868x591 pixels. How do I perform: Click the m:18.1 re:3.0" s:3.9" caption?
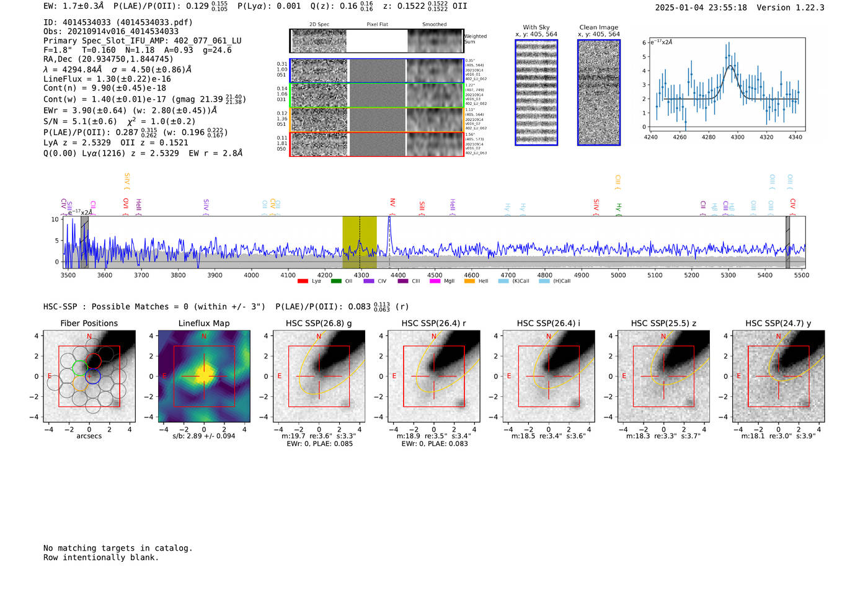(779, 437)
